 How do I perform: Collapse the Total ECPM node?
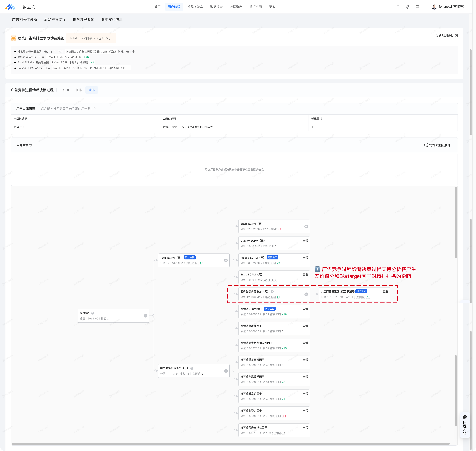point(226,260)
